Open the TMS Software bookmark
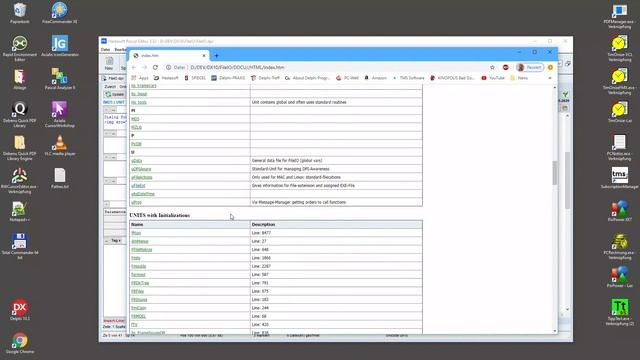 pos(408,78)
